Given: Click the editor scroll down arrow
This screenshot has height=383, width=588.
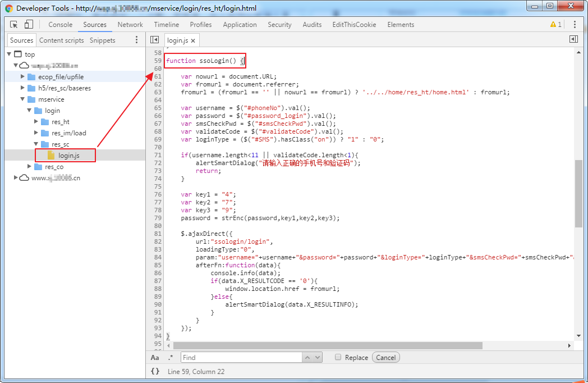Looking at the screenshot, I should point(578,336).
